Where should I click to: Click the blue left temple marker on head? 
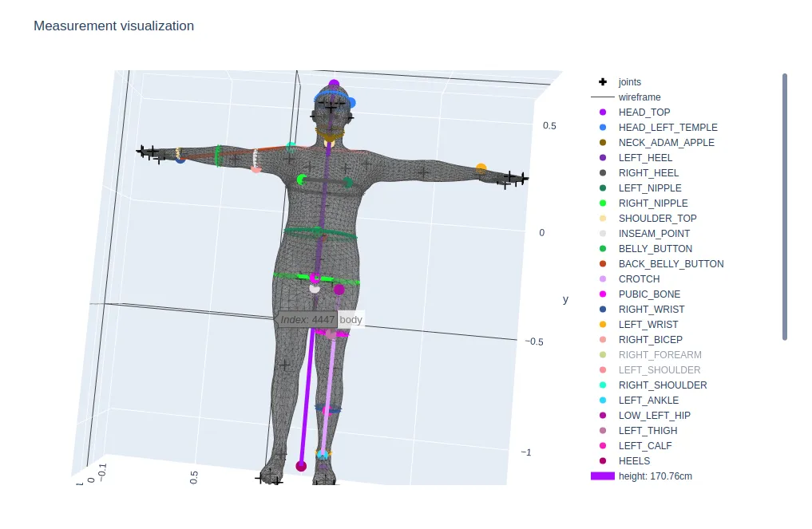[x=351, y=103]
